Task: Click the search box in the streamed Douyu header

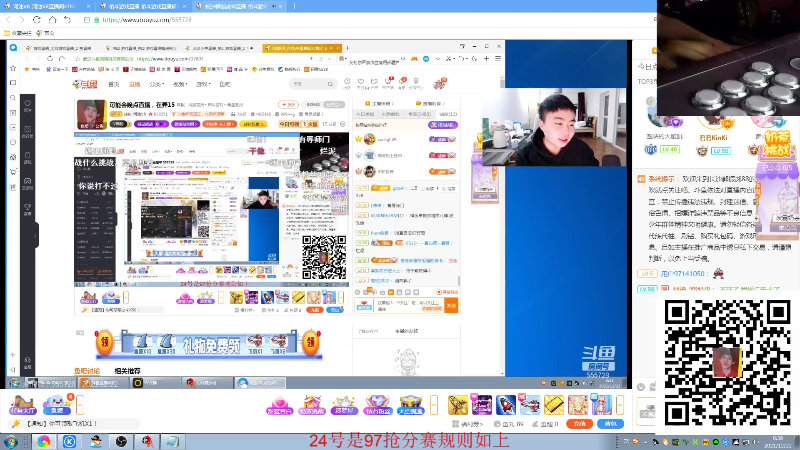Action: 313,84
